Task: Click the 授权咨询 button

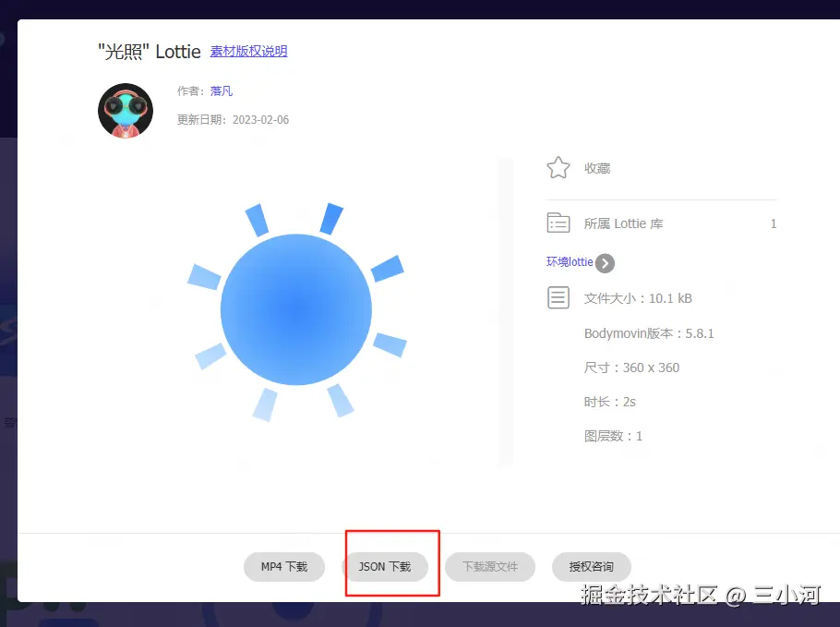Action: pos(592,566)
